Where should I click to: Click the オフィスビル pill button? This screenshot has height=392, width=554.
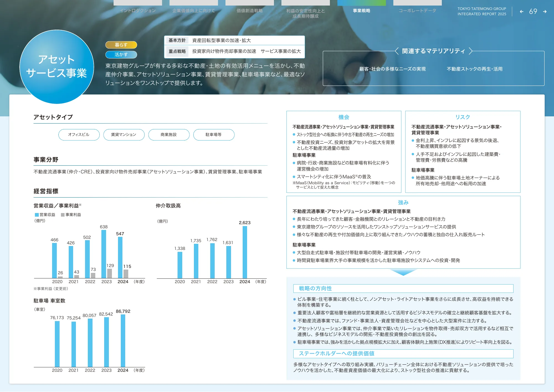click(x=79, y=135)
